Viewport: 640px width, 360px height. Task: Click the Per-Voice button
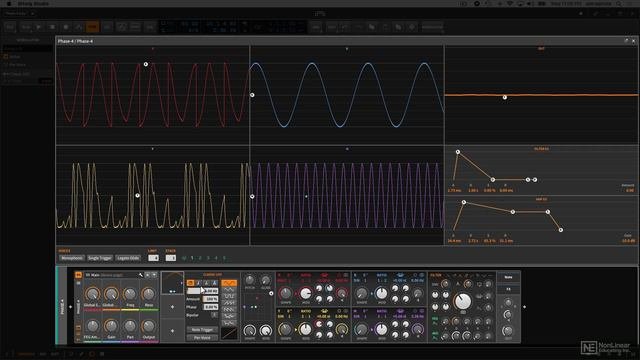click(202, 338)
